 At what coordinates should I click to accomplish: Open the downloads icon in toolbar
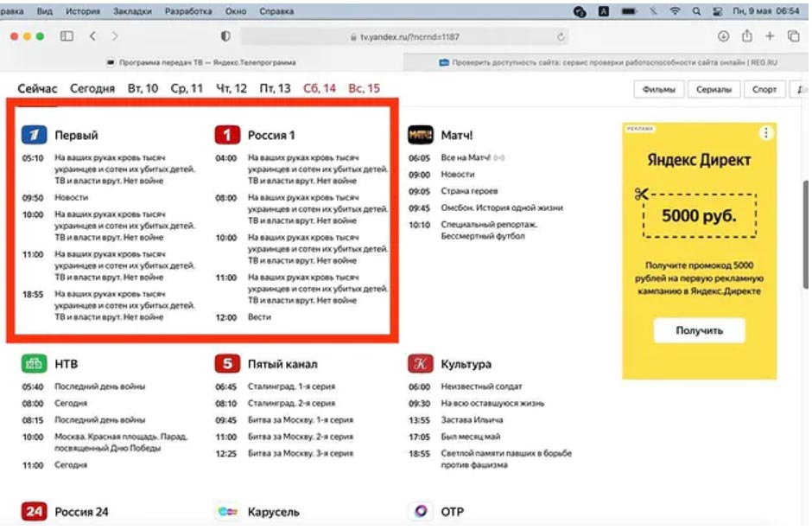coord(723,35)
